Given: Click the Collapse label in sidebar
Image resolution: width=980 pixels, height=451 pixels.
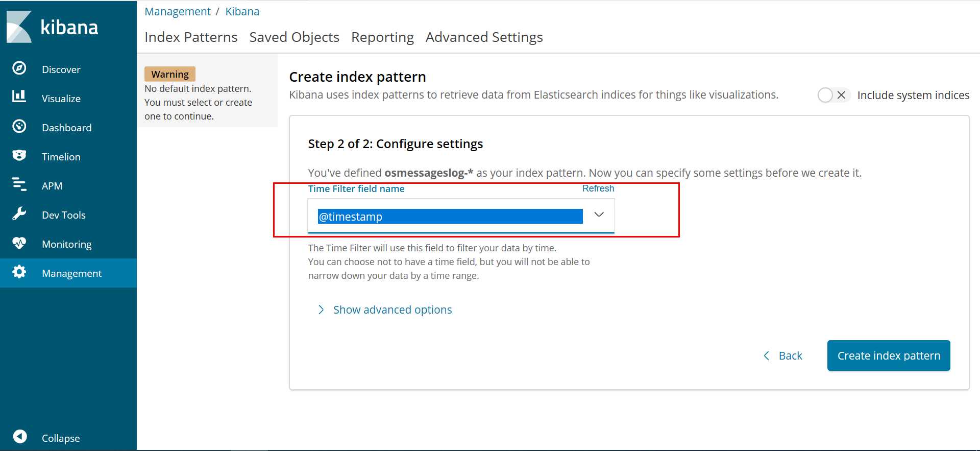Looking at the screenshot, I should click(x=61, y=438).
